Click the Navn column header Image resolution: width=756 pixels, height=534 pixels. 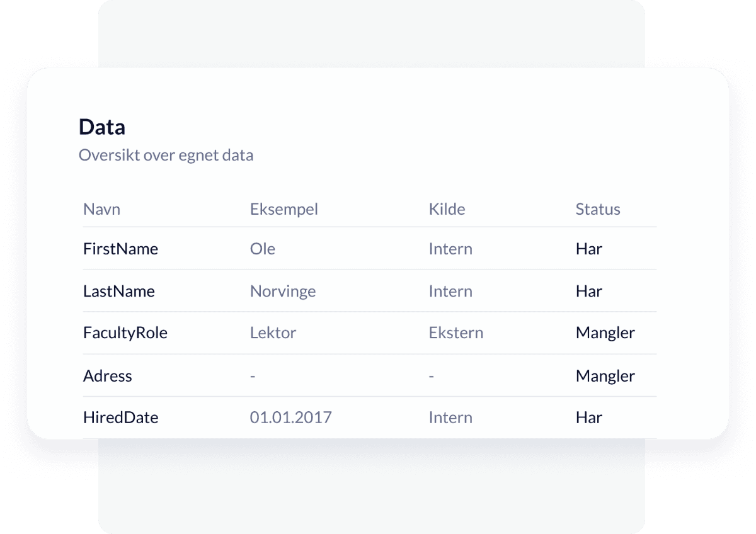[101, 210]
